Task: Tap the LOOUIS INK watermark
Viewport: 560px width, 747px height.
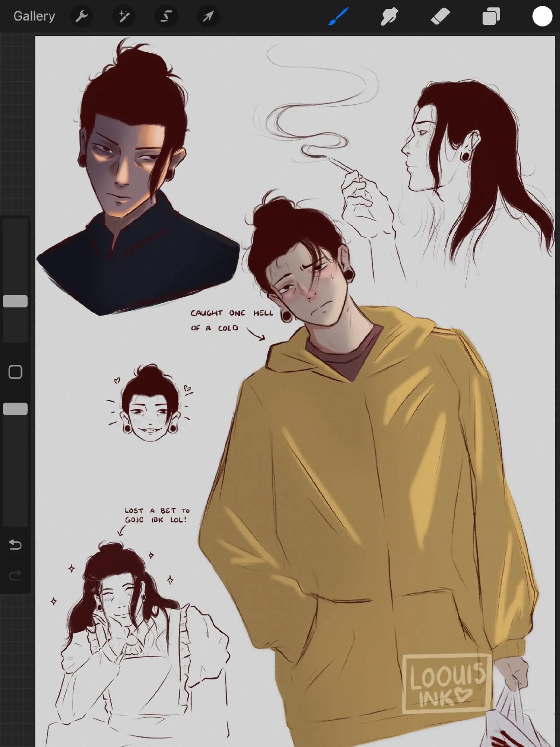Action: click(447, 683)
